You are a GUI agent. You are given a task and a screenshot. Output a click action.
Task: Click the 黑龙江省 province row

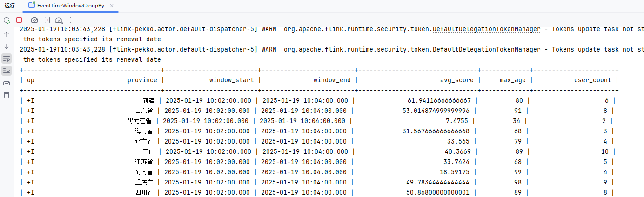coord(141,121)
